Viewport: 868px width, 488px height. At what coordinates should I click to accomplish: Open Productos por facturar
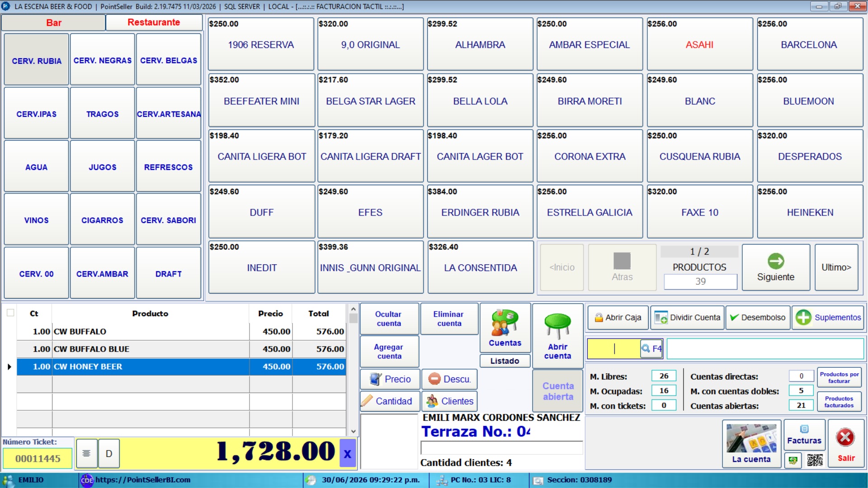[839, 377]
